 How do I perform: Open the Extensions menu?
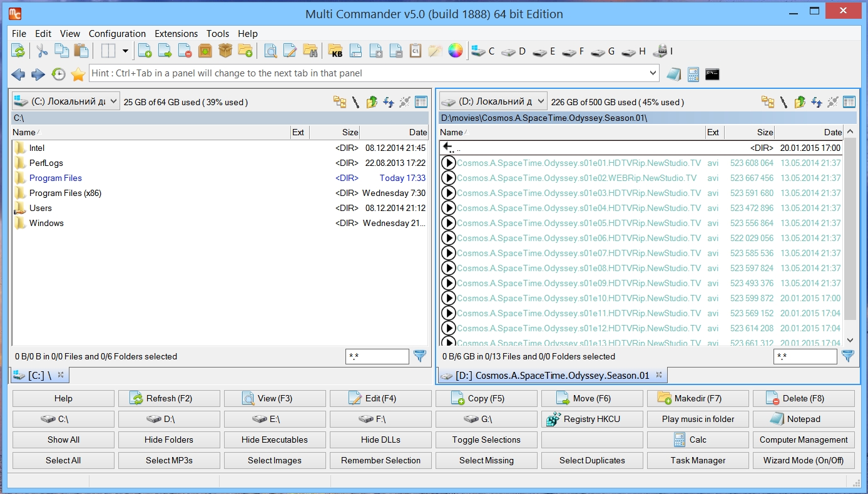[176, 34]
